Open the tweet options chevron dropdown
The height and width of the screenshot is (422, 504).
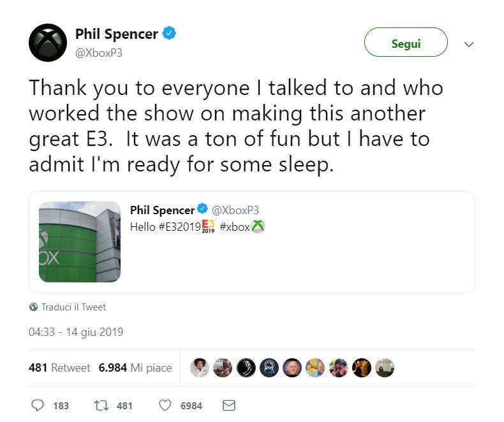(469, 44)
